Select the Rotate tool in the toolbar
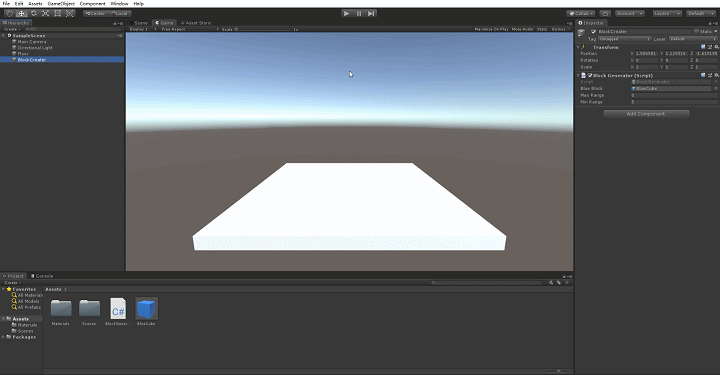The width and height of the screenshot is (720, 375). (34, 13)
